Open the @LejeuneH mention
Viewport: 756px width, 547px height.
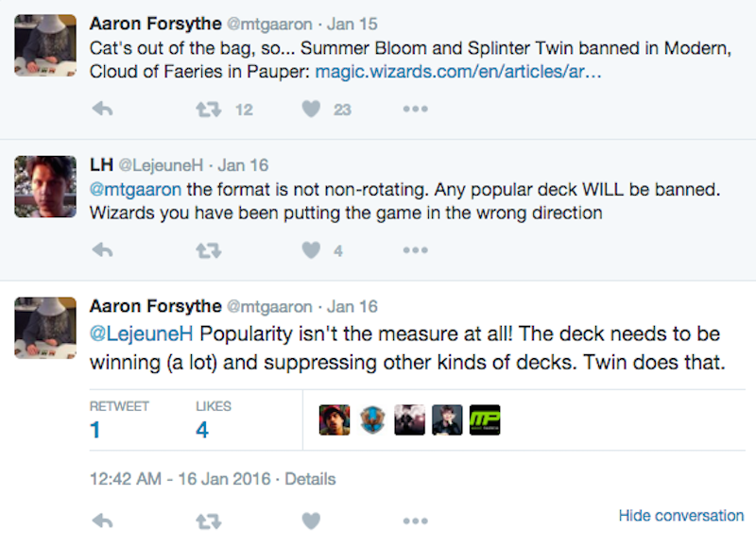(141, 333)
